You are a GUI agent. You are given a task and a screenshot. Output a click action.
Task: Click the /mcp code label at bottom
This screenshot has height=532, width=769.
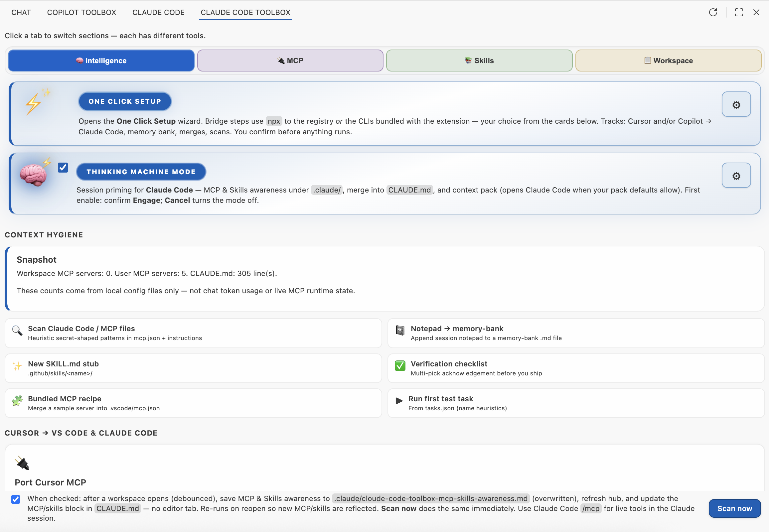click(591, 508)
